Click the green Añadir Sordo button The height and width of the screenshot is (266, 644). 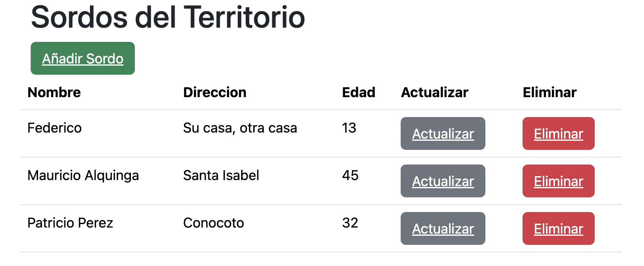(x=83, y=58)
